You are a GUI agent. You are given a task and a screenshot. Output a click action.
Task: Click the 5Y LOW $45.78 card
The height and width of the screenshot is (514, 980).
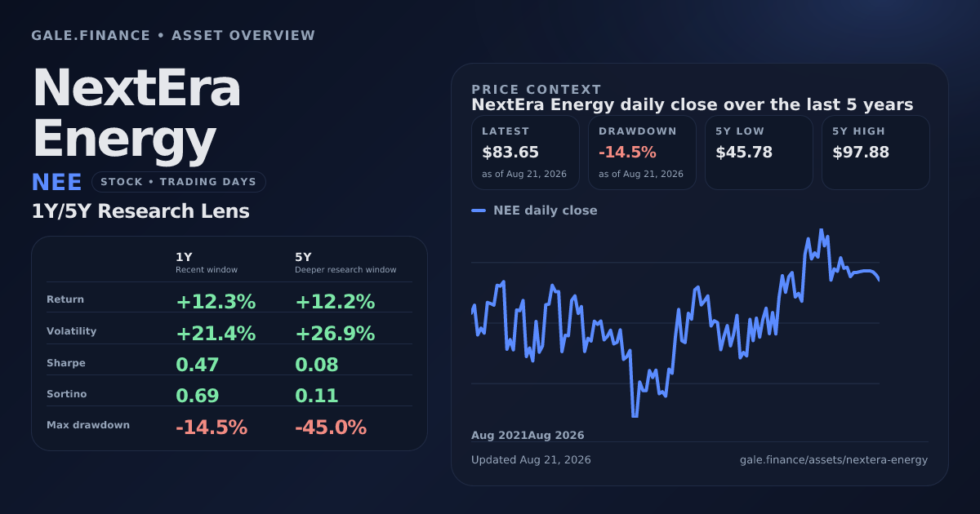759,153
